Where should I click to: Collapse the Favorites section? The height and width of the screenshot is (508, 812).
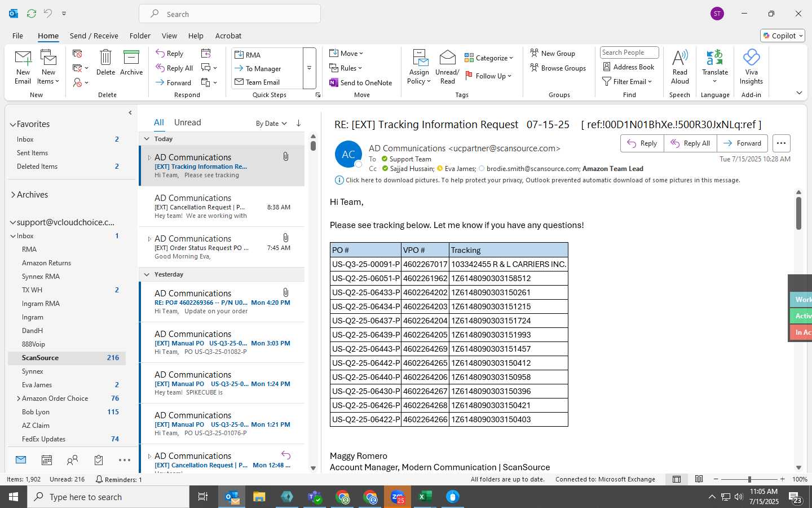point(12,125)
